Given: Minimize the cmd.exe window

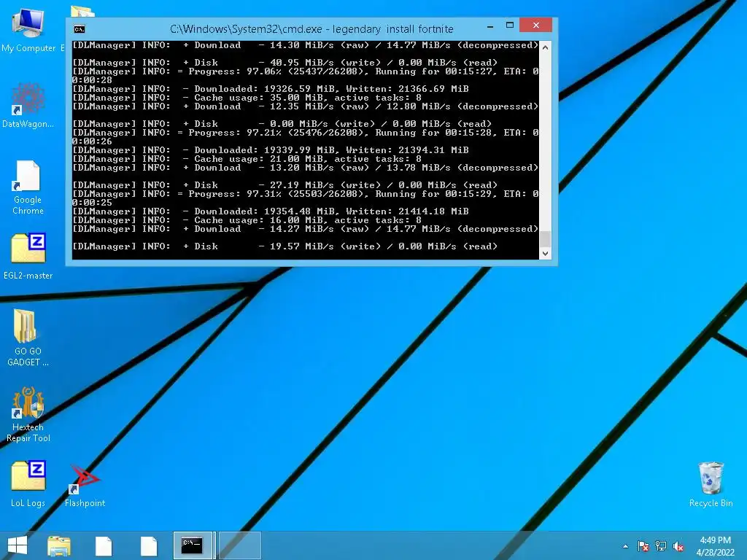Looking at the screenshot, I should (x=490, y=27).
